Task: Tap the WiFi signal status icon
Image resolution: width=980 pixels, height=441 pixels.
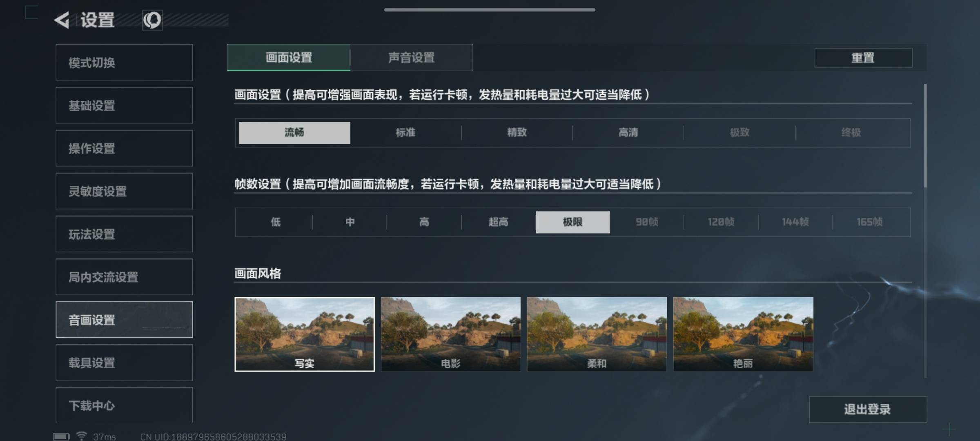Action: point(82,436)
